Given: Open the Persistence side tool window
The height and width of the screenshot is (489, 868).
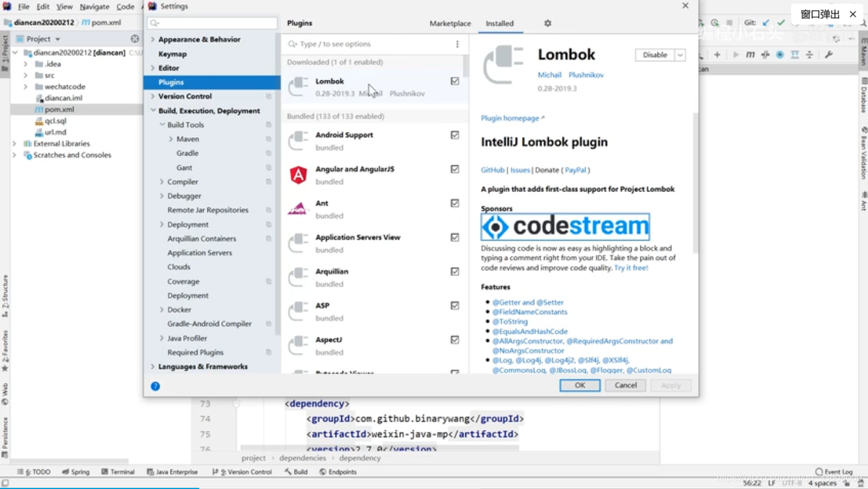Looking at the screenshot, I should click(x=5, y=438).
